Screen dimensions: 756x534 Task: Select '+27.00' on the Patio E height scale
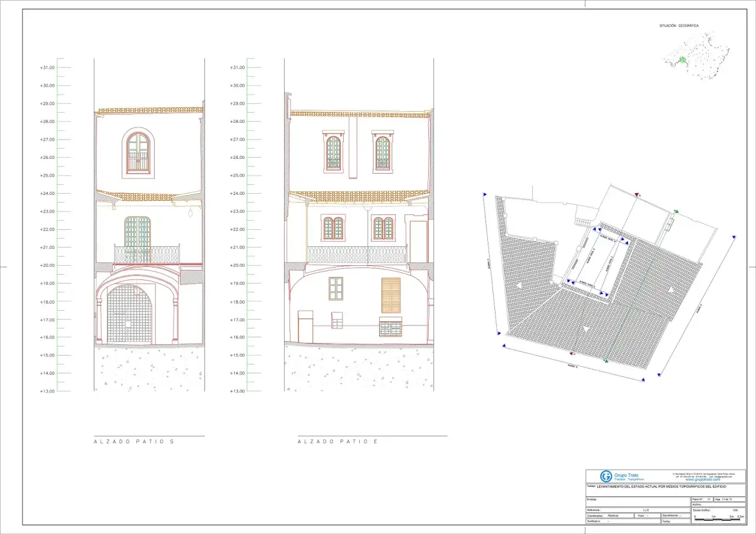(237, 139)
